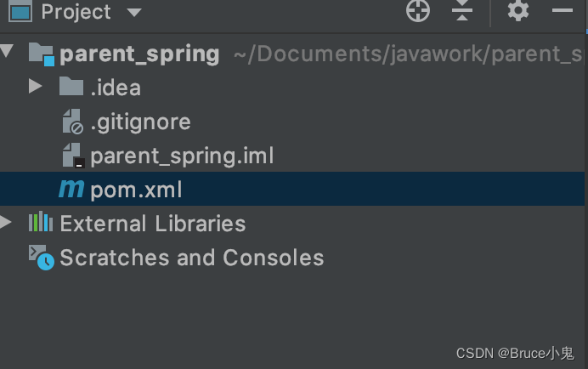
Task: Expand the External Libraries node
Action: click(x=5, y=222)
